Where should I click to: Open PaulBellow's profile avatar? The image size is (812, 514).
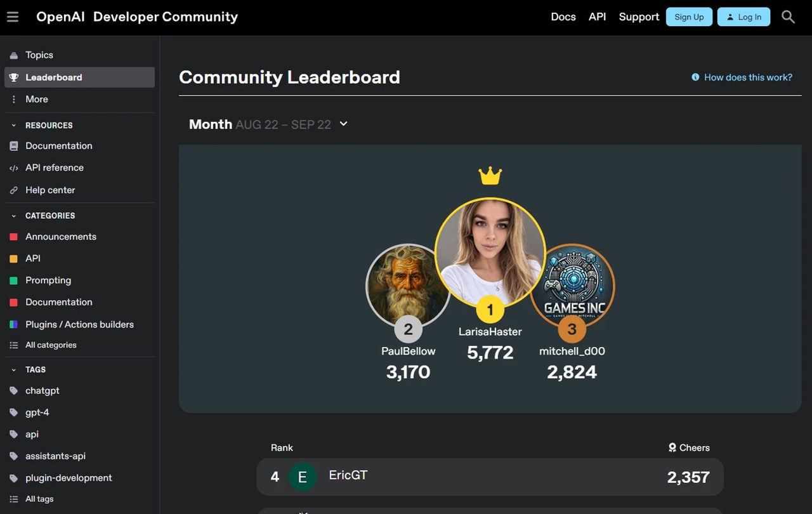tap(409, 287)
